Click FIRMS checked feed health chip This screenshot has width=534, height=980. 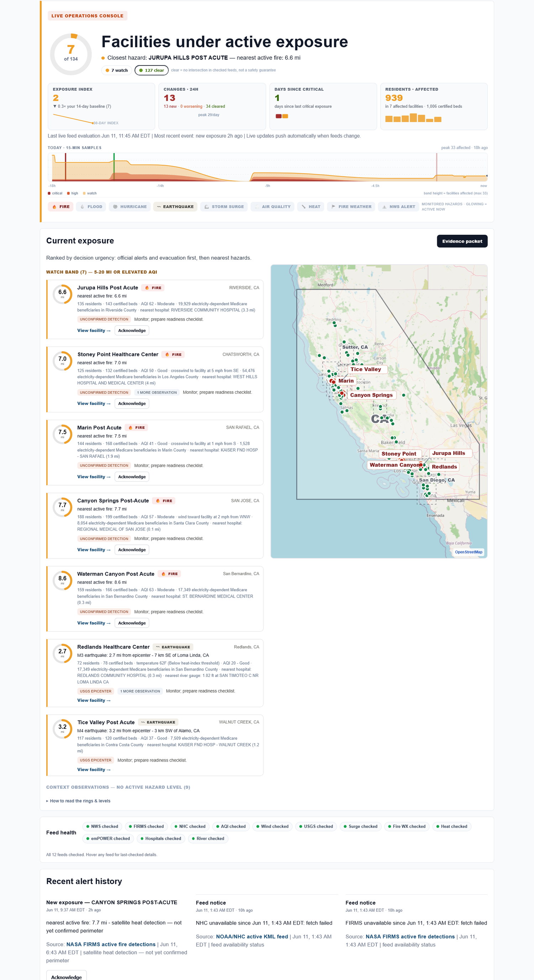pos(146,827)
